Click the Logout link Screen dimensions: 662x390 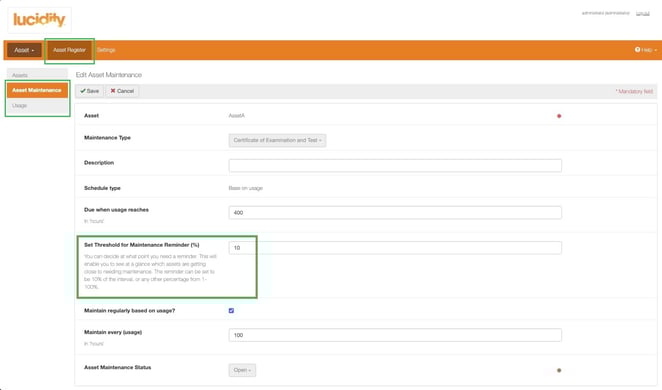[643, 14]
